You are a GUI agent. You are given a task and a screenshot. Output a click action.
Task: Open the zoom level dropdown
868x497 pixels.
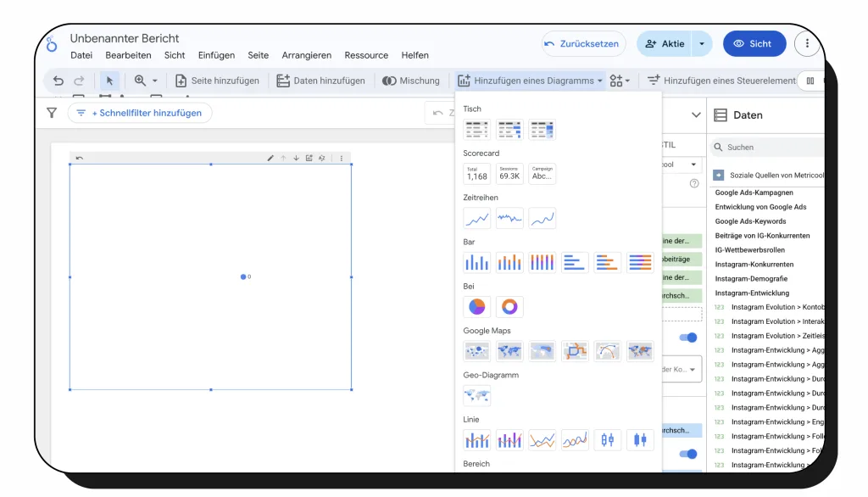(146, 81)
